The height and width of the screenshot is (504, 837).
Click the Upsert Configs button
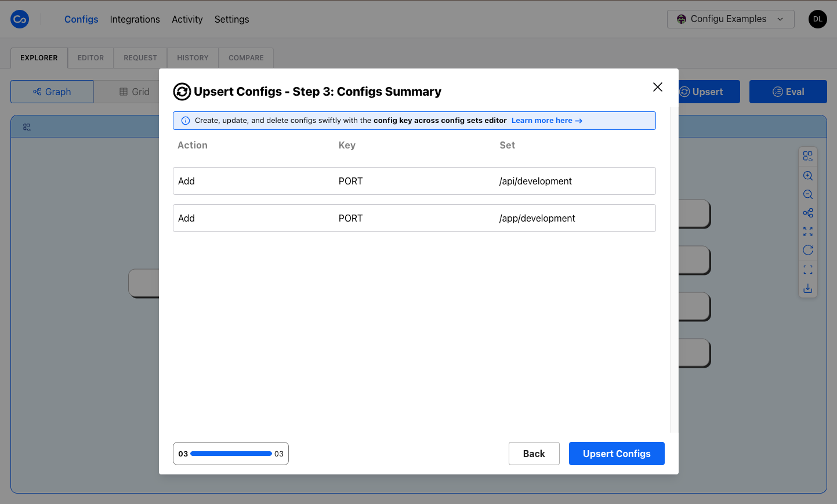(x=617, y=454)
